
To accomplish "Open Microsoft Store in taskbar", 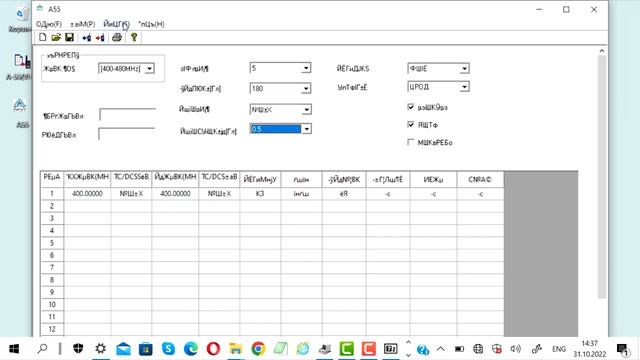I will click(146, 349).
